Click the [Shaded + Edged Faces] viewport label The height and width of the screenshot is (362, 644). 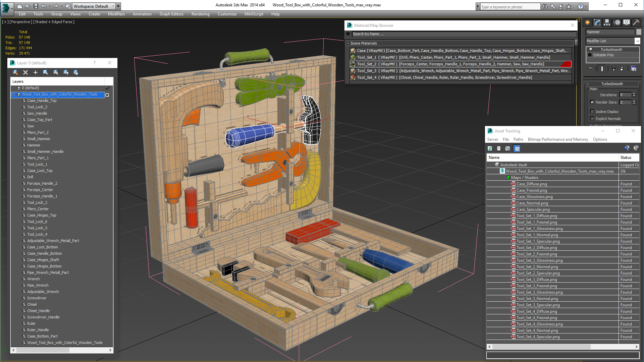(54, 22)
